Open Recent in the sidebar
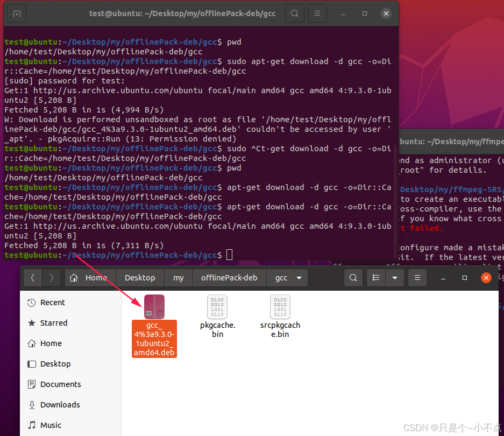The width and height of the screenshot is (504, 436). 70,303
